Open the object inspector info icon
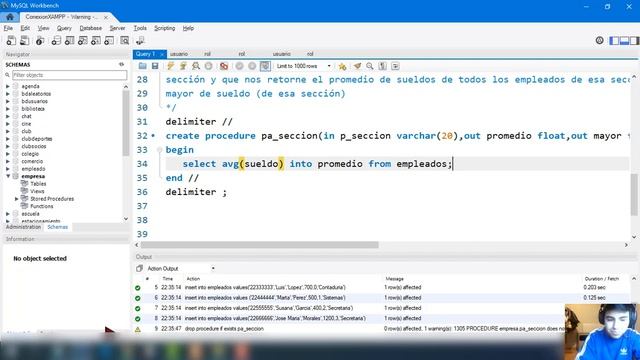 [x=40, y=40]
